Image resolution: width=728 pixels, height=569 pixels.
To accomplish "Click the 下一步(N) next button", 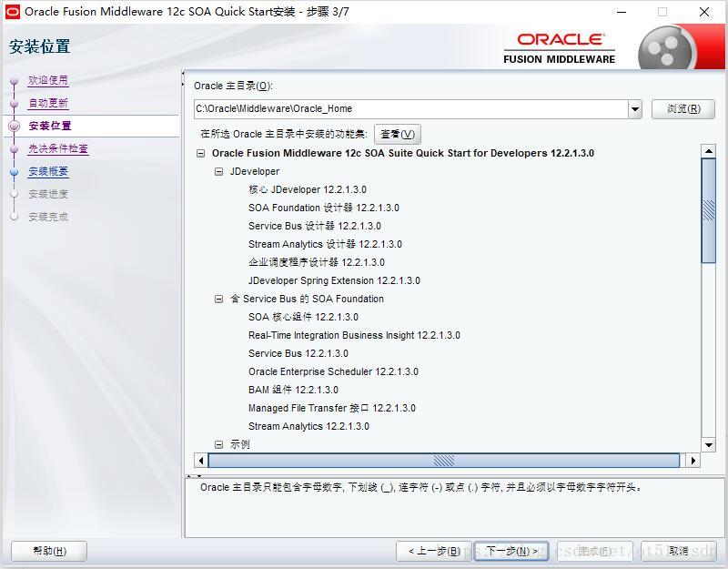I will tap(511, 552).
